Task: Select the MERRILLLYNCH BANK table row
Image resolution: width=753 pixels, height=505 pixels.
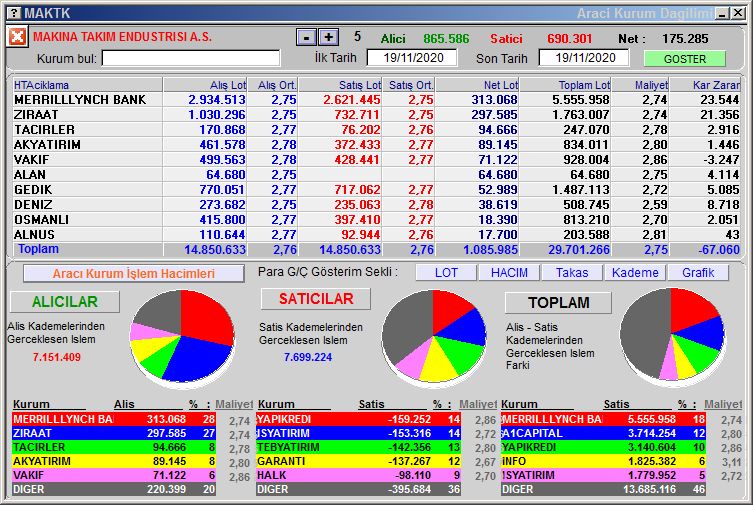Action: [x=376, y=100]
